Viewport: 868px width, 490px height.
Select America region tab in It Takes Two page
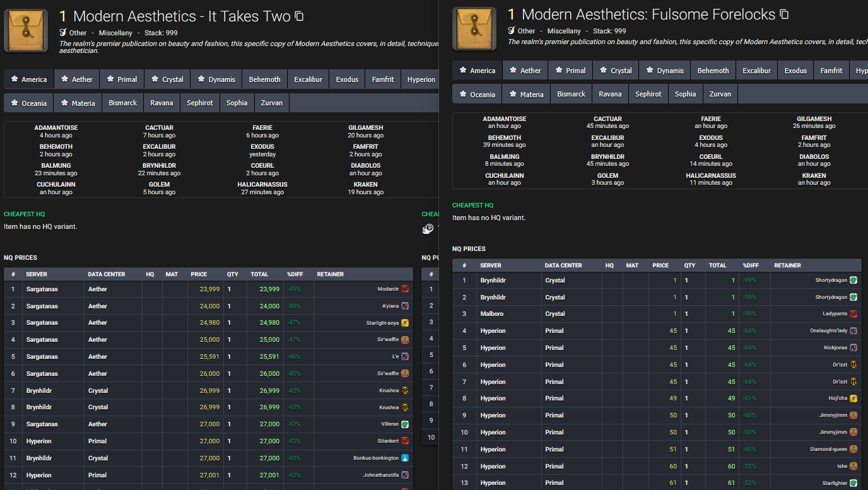(28, 79)
